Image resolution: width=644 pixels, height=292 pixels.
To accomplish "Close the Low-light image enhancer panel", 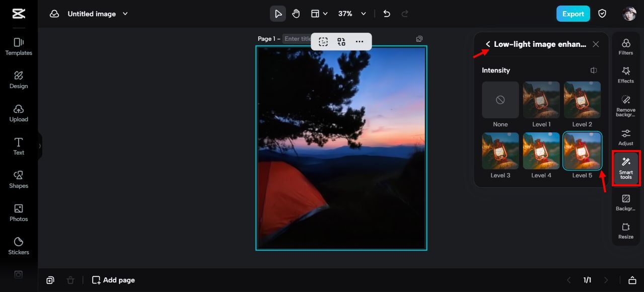I will (x=596, y=44).
